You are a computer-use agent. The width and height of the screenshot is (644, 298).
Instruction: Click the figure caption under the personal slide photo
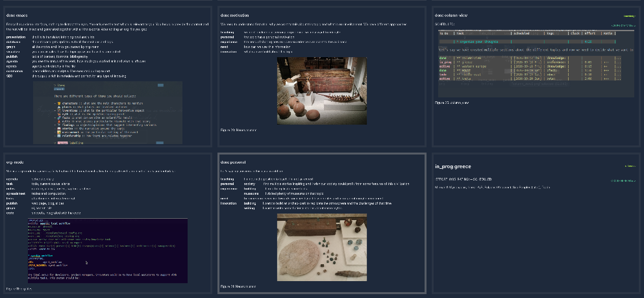(239, 286)
